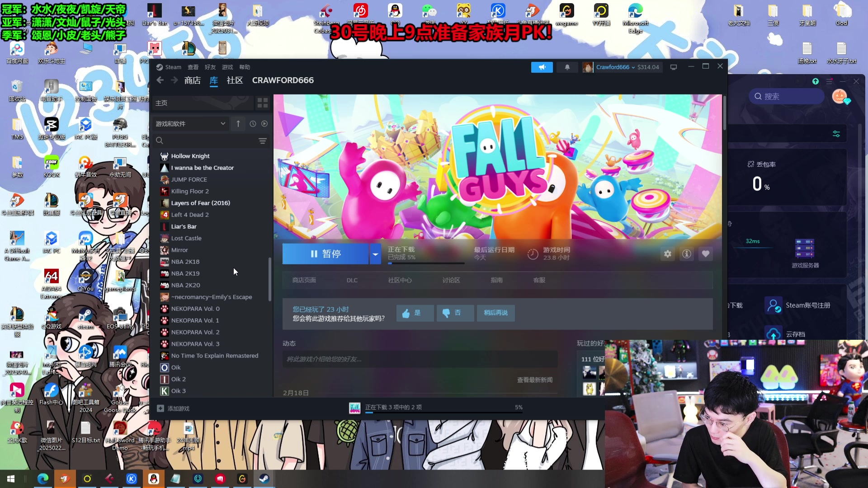Click thumbs down 否 button

tap(455, 313)
